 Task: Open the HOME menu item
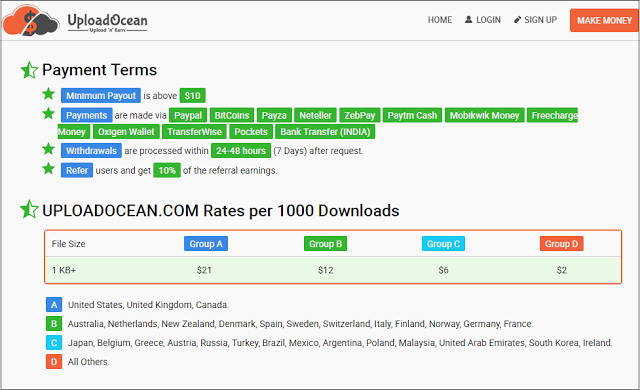click(x=440, y=20)
